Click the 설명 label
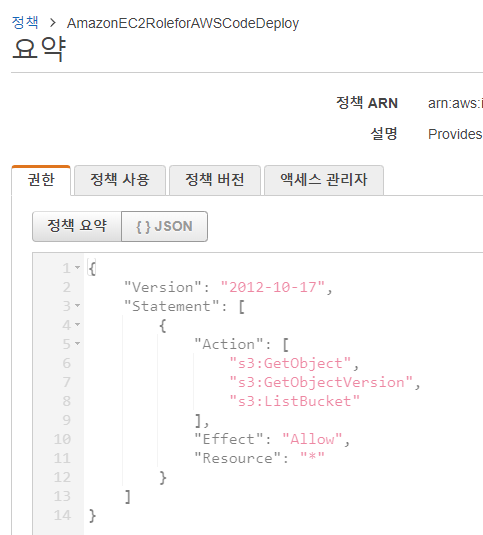The width and height of the screenshot is (483, 535). (x=384, y=134)
